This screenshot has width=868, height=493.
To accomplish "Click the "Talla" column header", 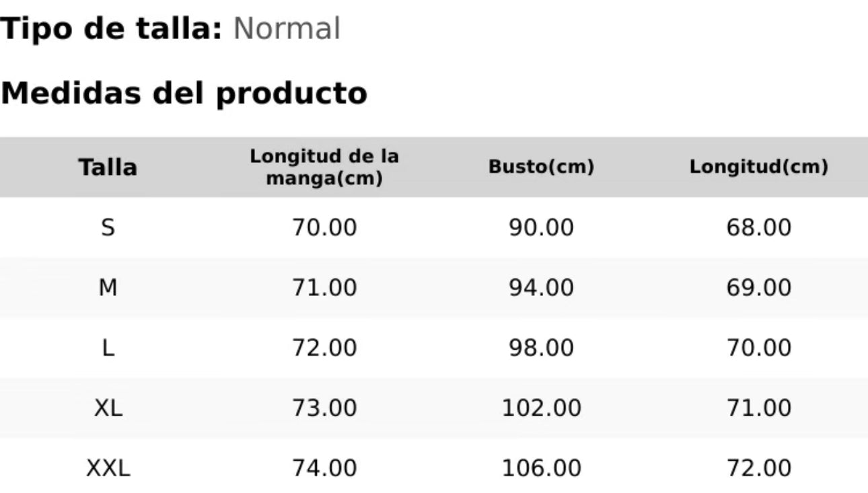I will point(108,167).
